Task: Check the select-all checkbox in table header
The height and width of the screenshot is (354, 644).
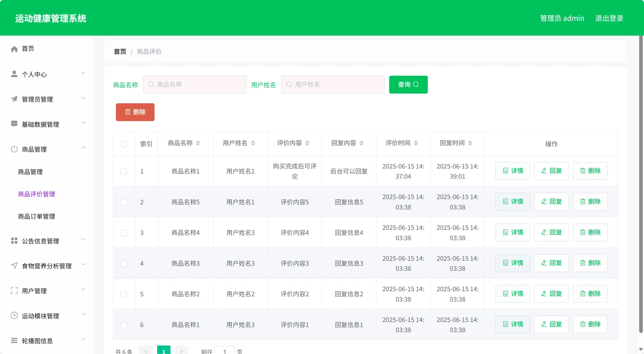Action: pyautogui.click(x=124, y=144)
